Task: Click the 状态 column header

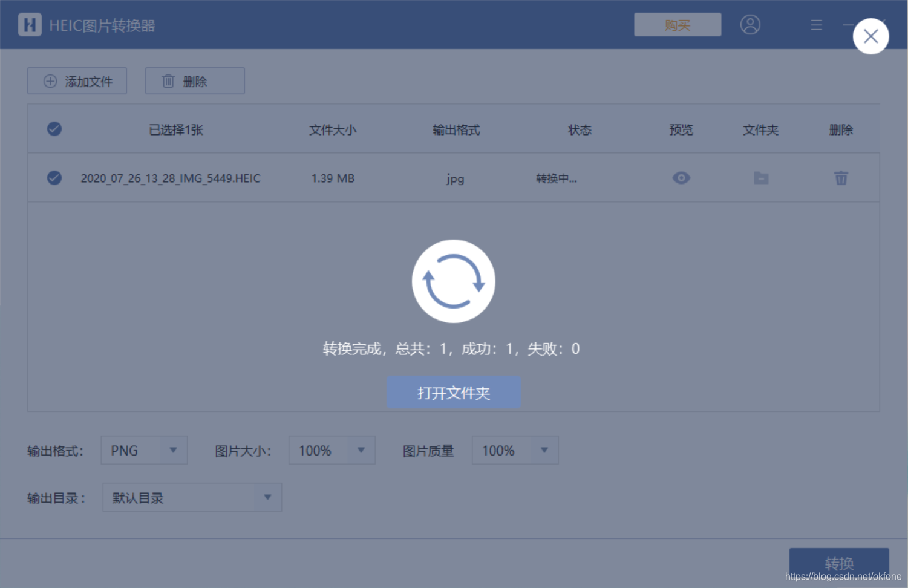Action: click(x=580, y=130)
